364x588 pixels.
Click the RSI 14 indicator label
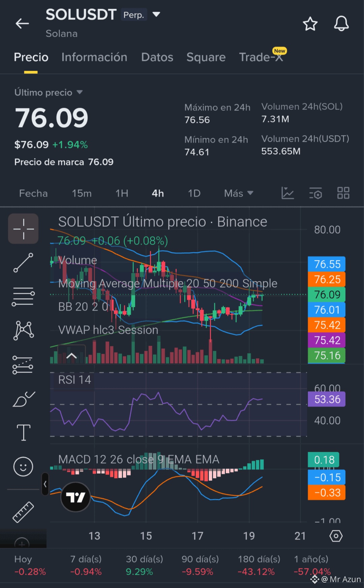tap(74, 380)
